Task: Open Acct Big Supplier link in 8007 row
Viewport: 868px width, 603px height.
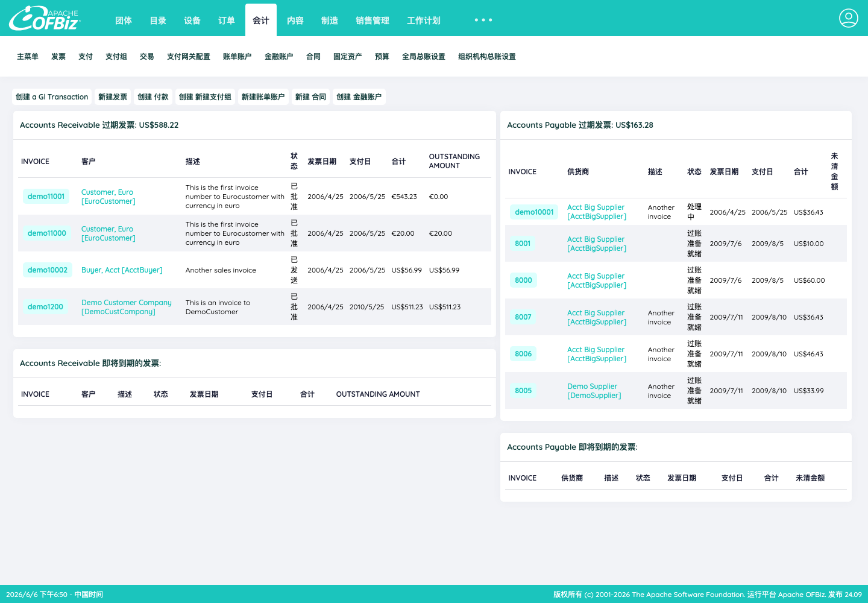Action: (x=597, y=317)
